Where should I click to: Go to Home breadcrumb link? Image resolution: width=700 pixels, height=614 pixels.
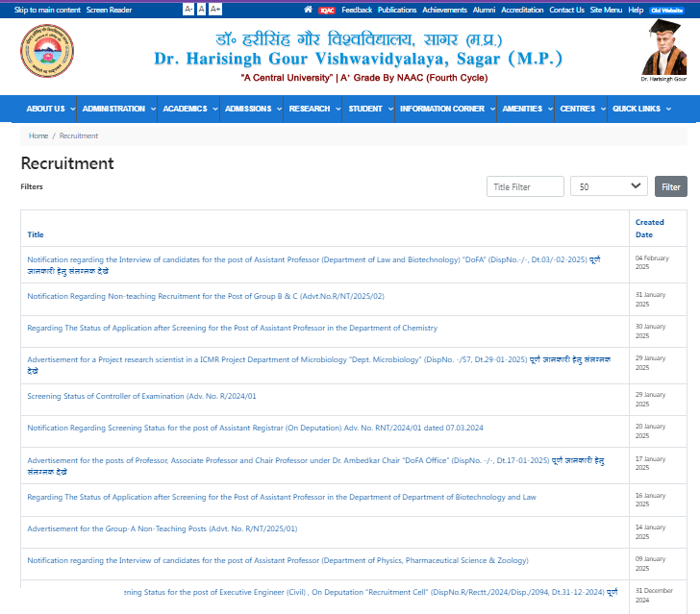[38, 136]
